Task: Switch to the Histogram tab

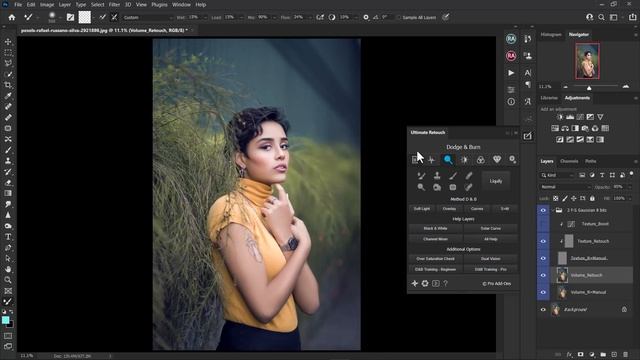Action: [x=551, y=35]
